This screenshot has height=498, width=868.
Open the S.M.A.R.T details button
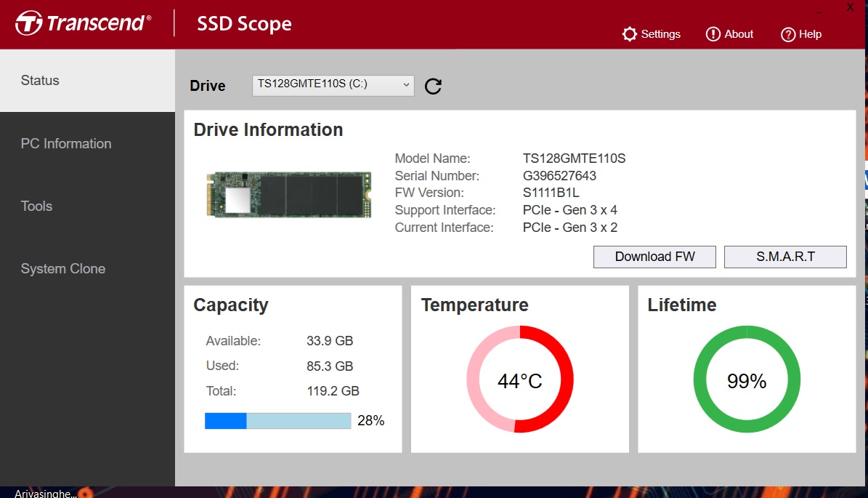[785, 257]
